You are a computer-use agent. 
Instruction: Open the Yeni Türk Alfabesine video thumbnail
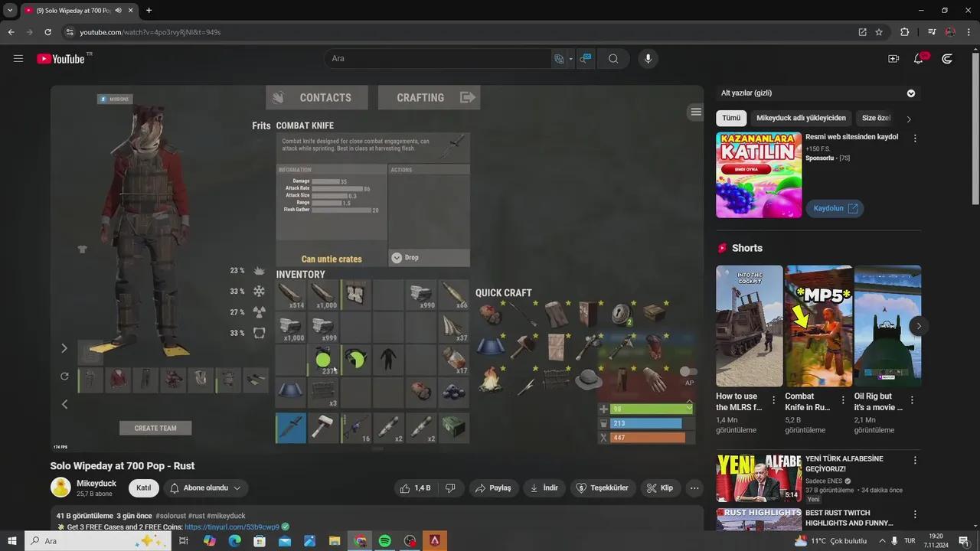[x=759, y=478]
